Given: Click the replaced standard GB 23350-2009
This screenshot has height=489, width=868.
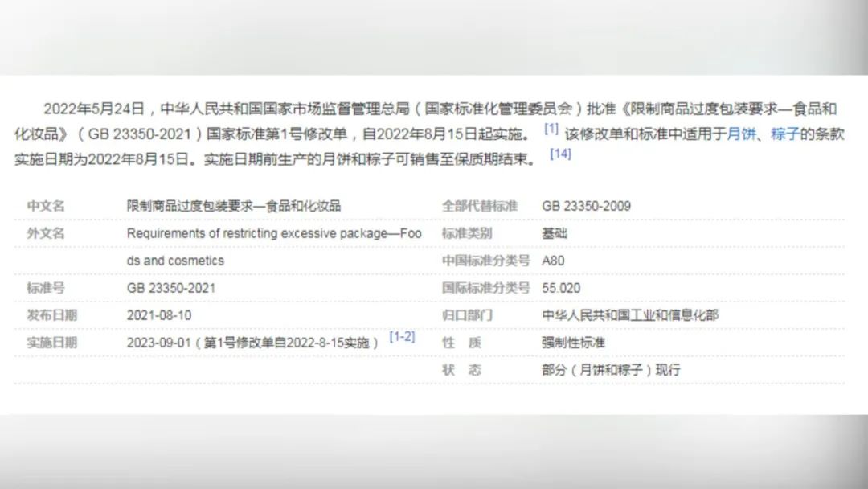Looking at the screenshot, I should pos(586,206).
